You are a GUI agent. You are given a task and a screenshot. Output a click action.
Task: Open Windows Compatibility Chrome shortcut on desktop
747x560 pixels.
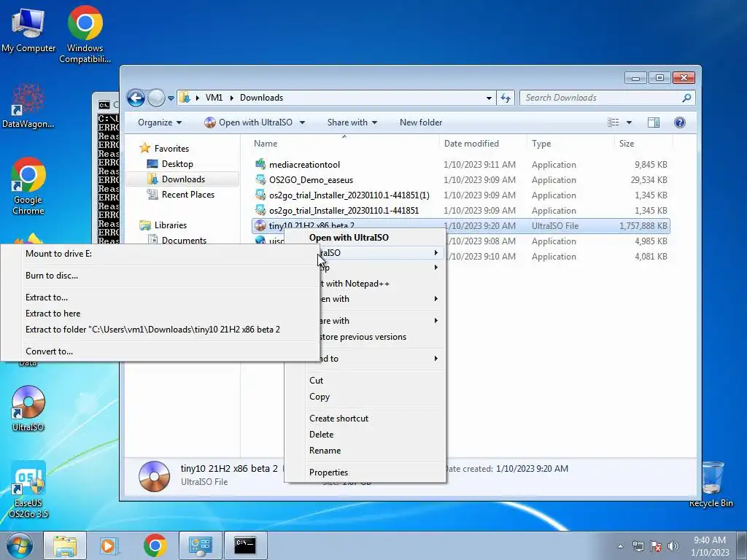point(85,34)
